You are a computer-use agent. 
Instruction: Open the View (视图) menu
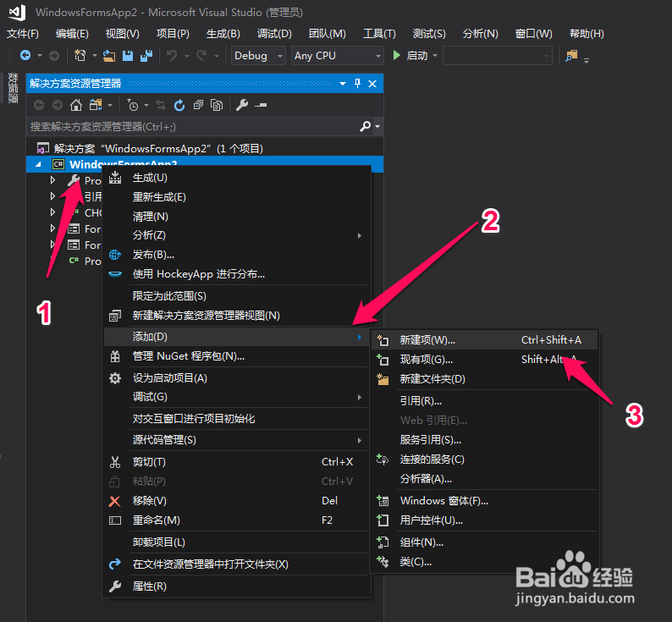(123, 34)
